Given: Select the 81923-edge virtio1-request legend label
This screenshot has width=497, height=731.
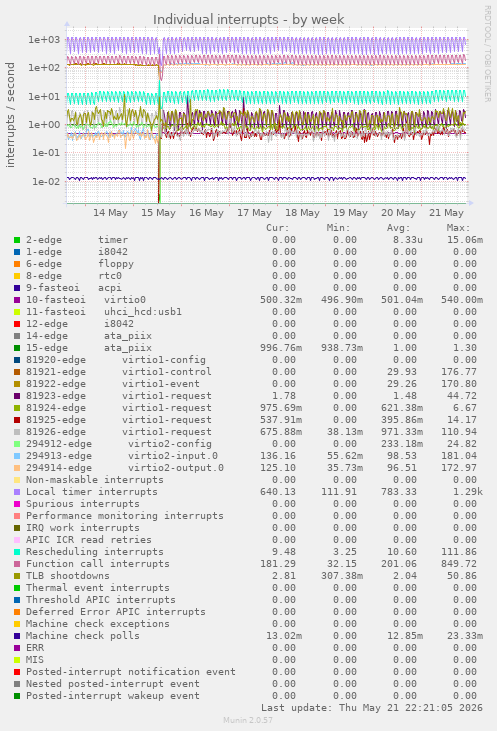Looking at the screenshot, I should 119,396.
